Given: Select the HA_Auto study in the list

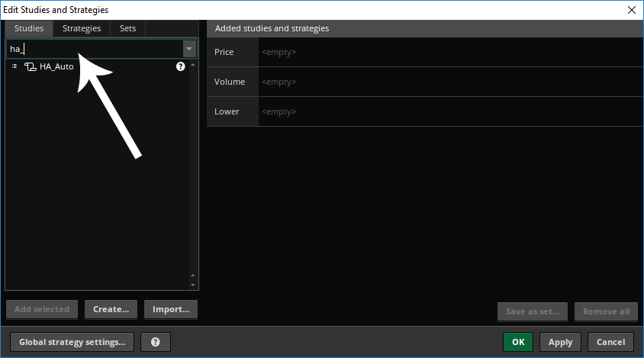Looking at the screenshot, I should (x=56, y=66).
